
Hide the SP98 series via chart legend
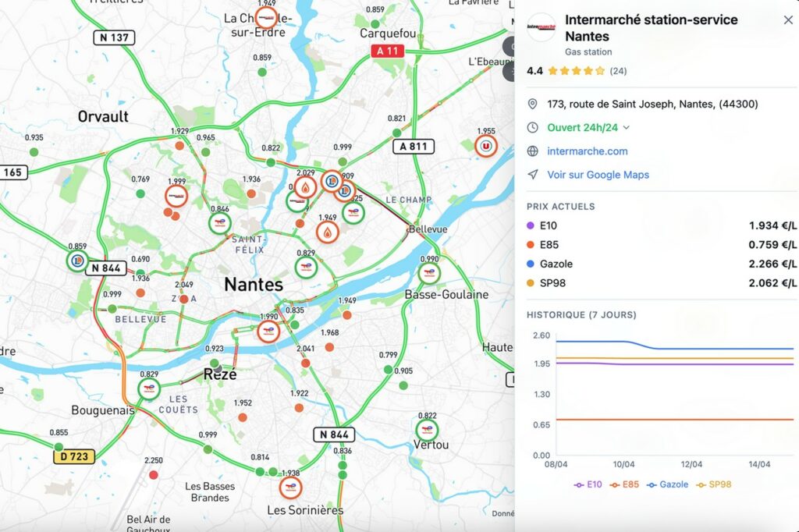pos(713,484)
